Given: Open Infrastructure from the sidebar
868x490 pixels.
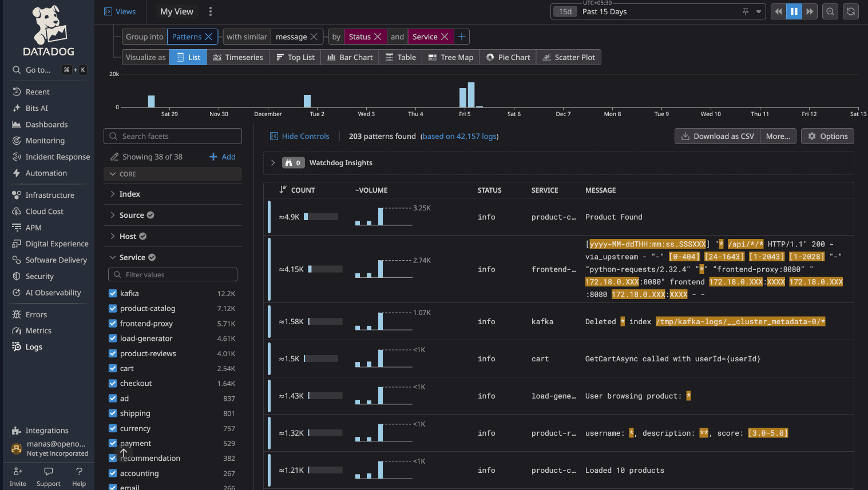Looking at the screenshot, I should [x=51, y=194].
